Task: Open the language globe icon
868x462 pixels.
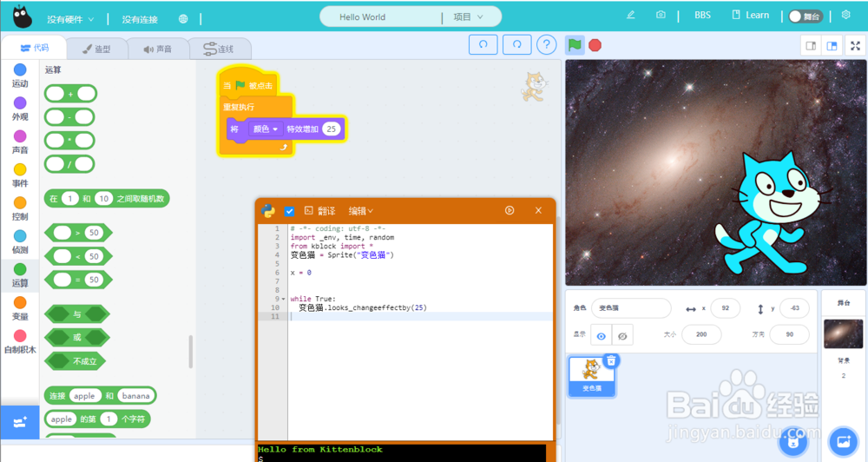Action: coord(183,19)
